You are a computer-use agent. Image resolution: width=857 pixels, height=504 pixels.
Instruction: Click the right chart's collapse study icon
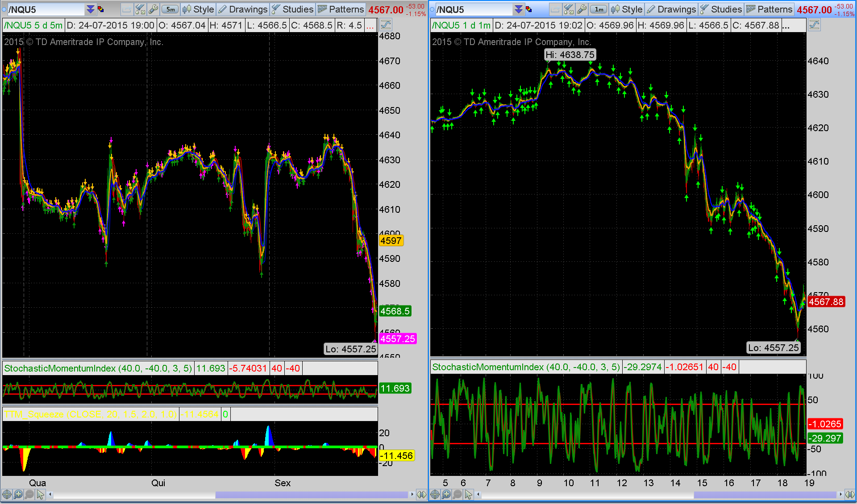pyautogui.click(x=814, y=25)
